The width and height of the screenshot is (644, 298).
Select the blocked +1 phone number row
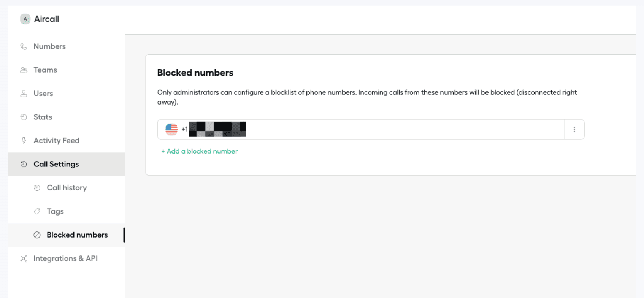[361, 130]
